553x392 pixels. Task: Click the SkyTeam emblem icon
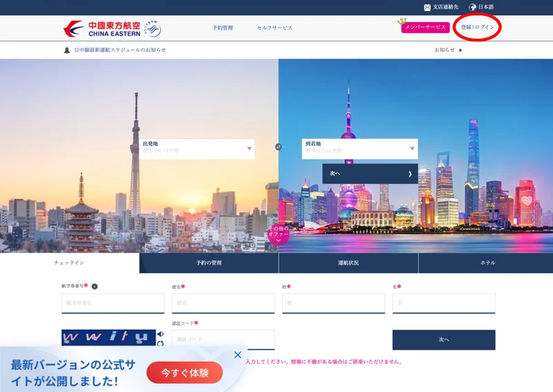tap(153, 28)
